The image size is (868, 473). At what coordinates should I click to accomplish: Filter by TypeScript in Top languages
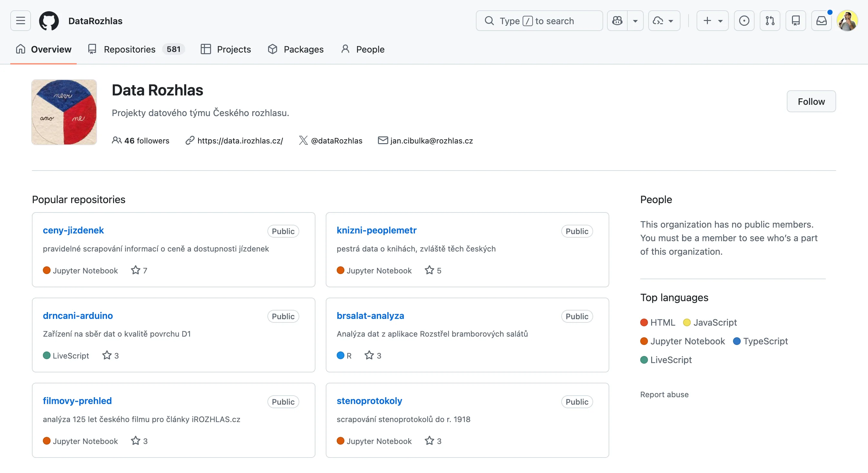[760, 341]
